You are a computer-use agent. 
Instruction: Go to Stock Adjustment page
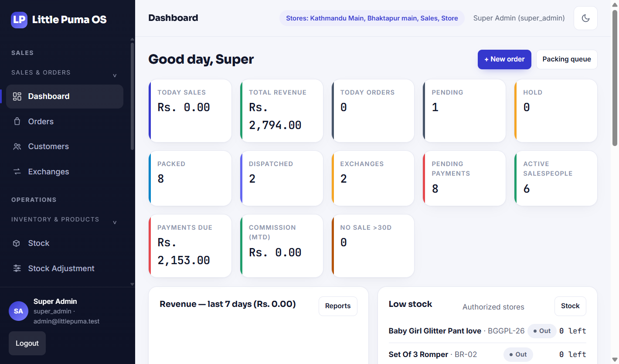pyautogui.click(x=65, y=269)
